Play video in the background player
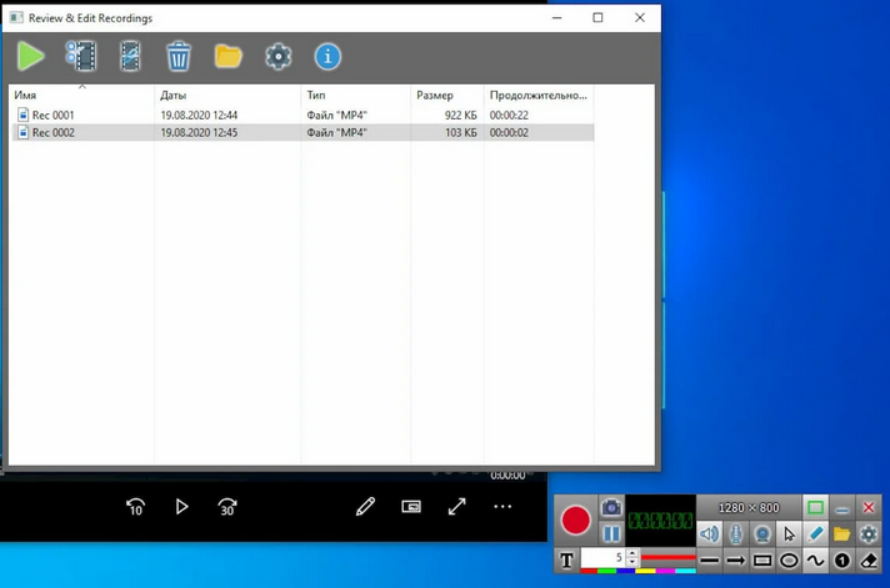 pos(182,506)
